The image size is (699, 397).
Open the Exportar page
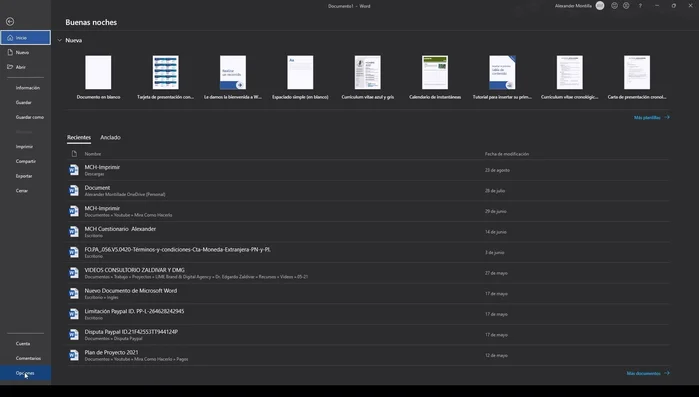[x=24, y=176]
